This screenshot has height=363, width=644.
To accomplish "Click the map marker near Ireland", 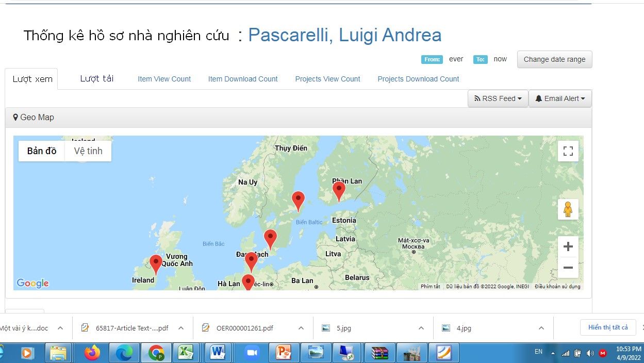I will tap(156, 265).
